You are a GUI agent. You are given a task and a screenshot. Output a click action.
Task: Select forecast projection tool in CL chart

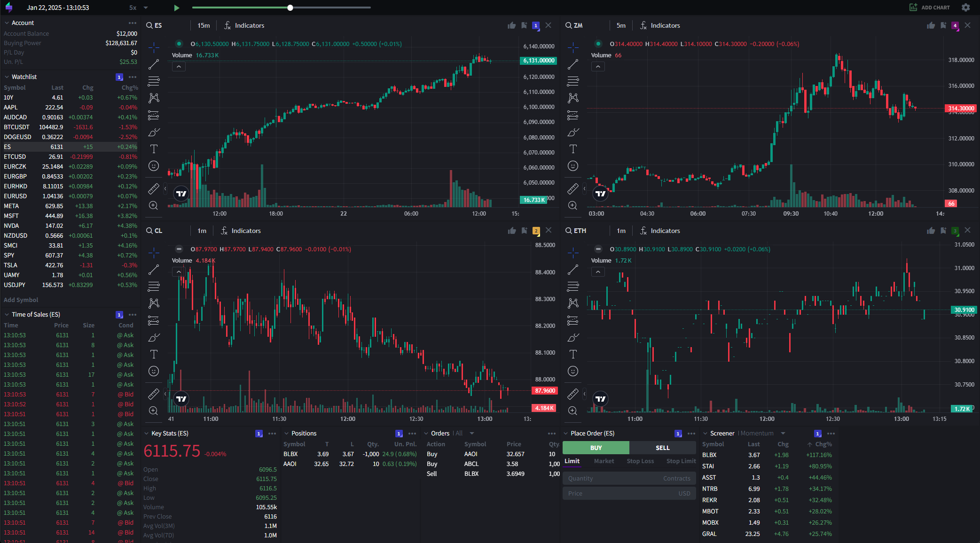154,320
